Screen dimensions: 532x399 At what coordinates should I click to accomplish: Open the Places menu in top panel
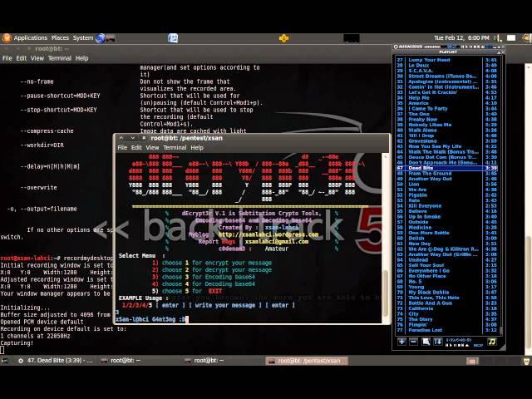point(60,37)
